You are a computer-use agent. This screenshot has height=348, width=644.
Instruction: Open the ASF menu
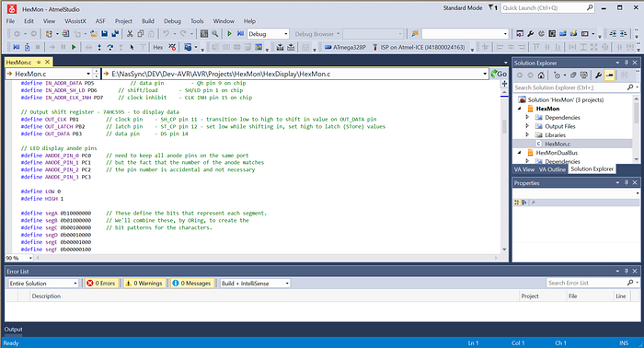pyautogui.click(x=100, y=21)
